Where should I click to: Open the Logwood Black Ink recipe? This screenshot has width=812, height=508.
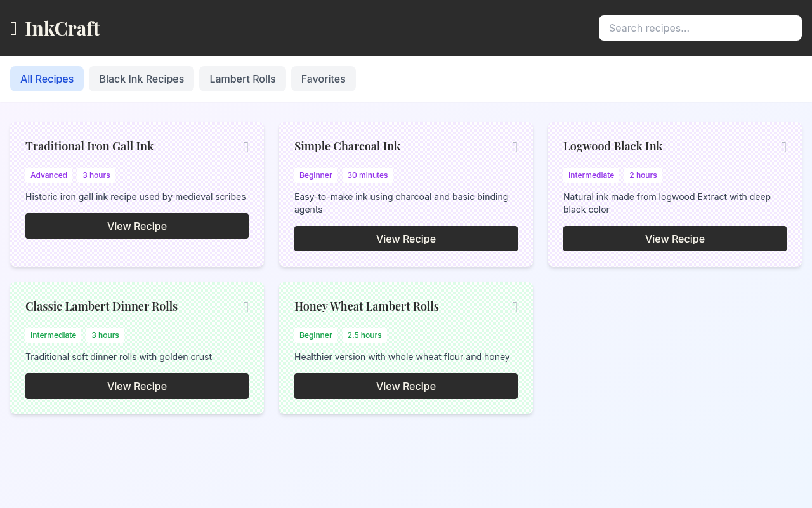[675, 239]
